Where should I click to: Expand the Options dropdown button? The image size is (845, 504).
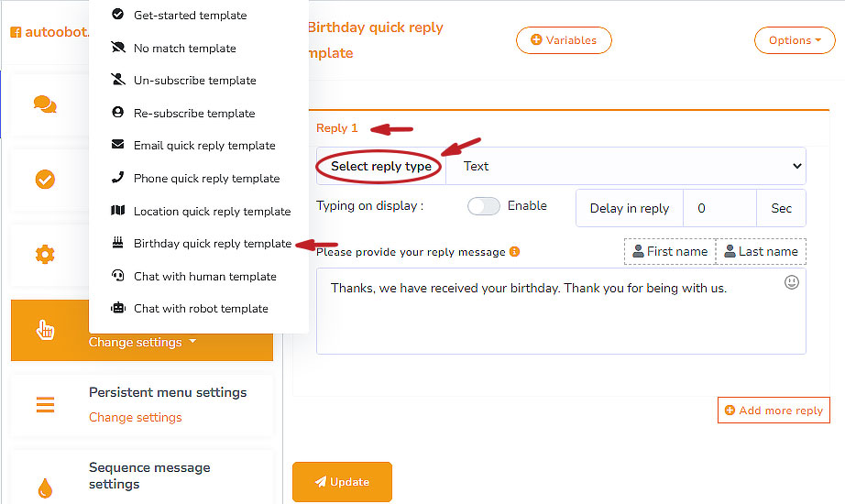(x=795, y=40)
